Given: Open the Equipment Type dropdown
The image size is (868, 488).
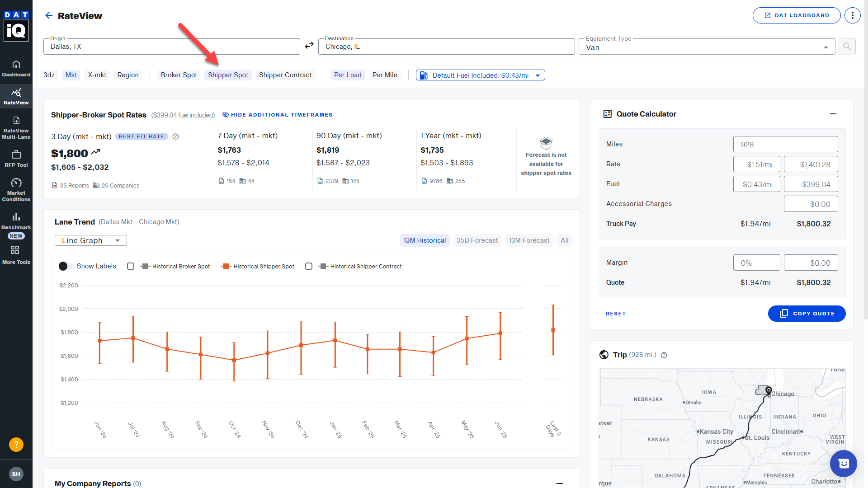Looking at the screenshot, I should 707,47.
